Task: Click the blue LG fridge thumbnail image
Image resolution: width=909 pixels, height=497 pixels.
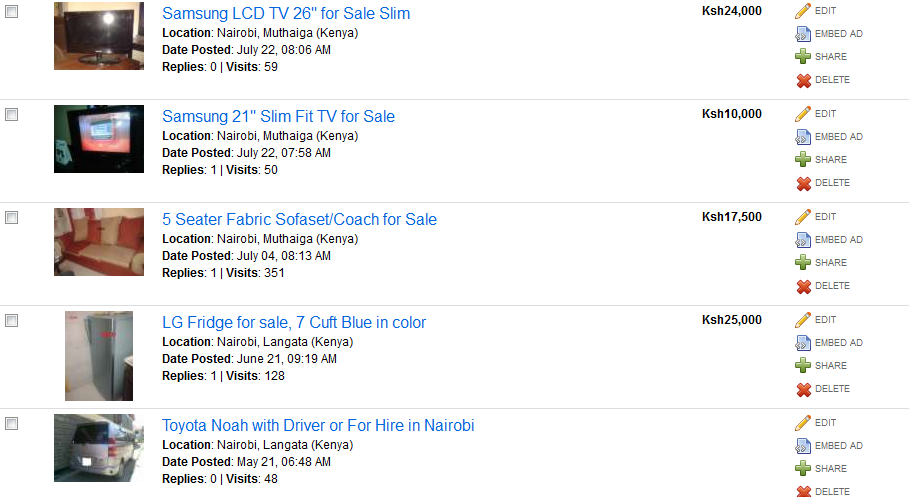Action: click(x=98, y=356)
